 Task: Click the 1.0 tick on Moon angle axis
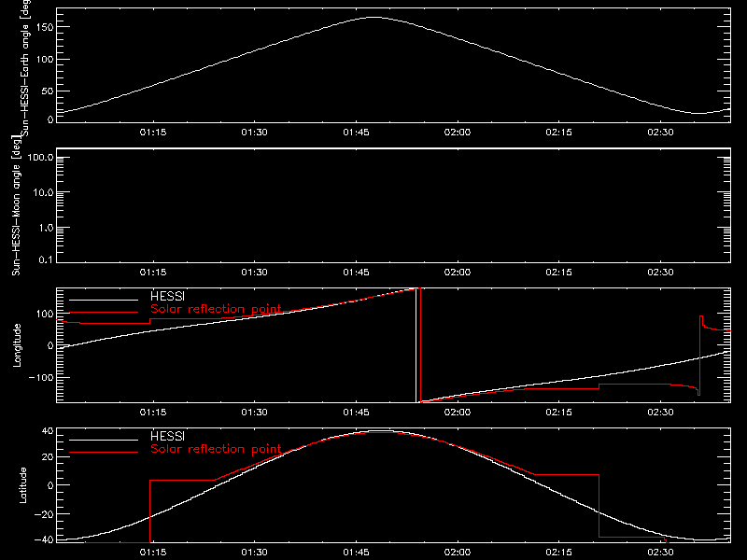(x=46, y=228)
